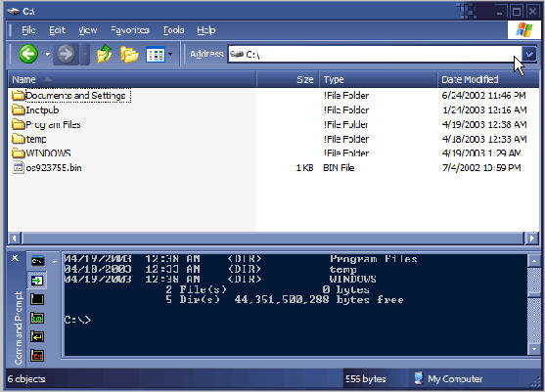Open the File menu

[x=28, y=30]
